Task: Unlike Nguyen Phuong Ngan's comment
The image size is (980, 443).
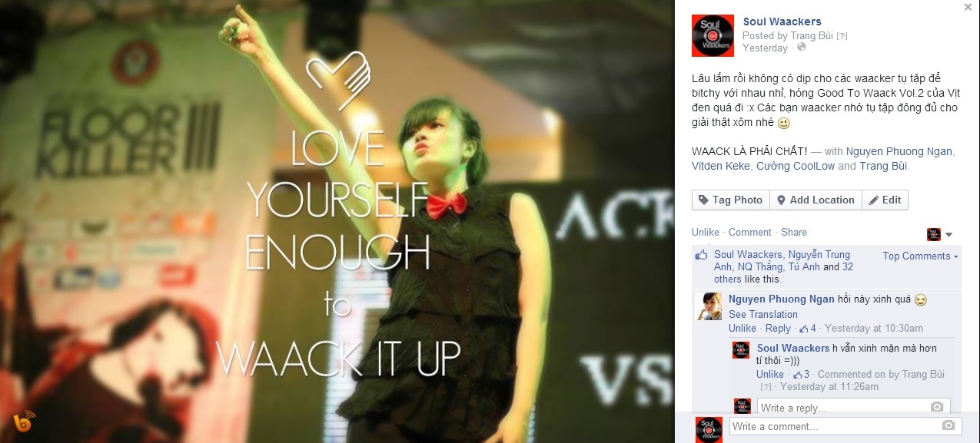Action: pos(742,329)
